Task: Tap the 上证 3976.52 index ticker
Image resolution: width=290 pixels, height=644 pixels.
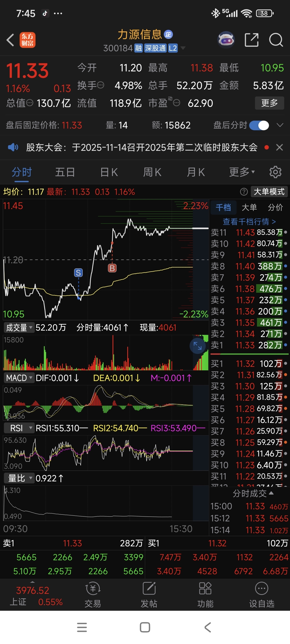Action: click(x=36, y=596)
